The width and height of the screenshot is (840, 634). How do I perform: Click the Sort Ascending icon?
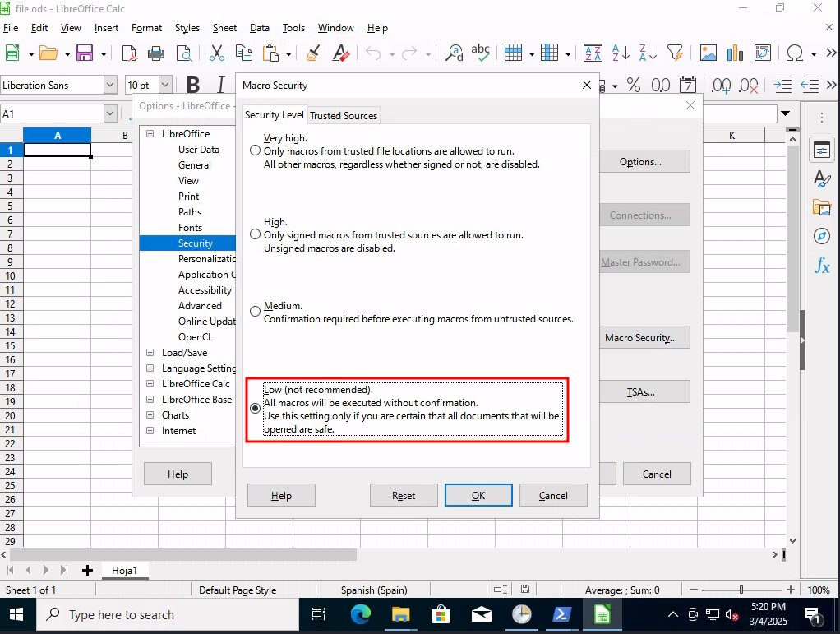point(621,53)
